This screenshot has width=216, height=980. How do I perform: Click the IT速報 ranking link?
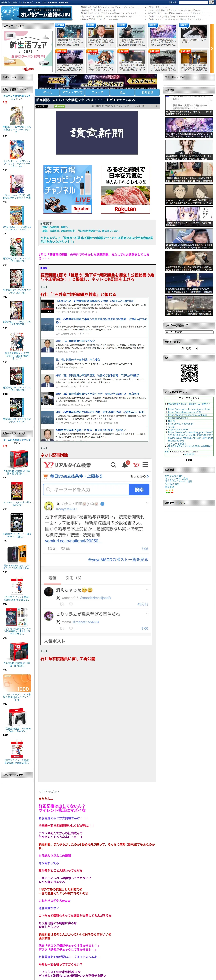pyautogui.click(x=172, y=421)
